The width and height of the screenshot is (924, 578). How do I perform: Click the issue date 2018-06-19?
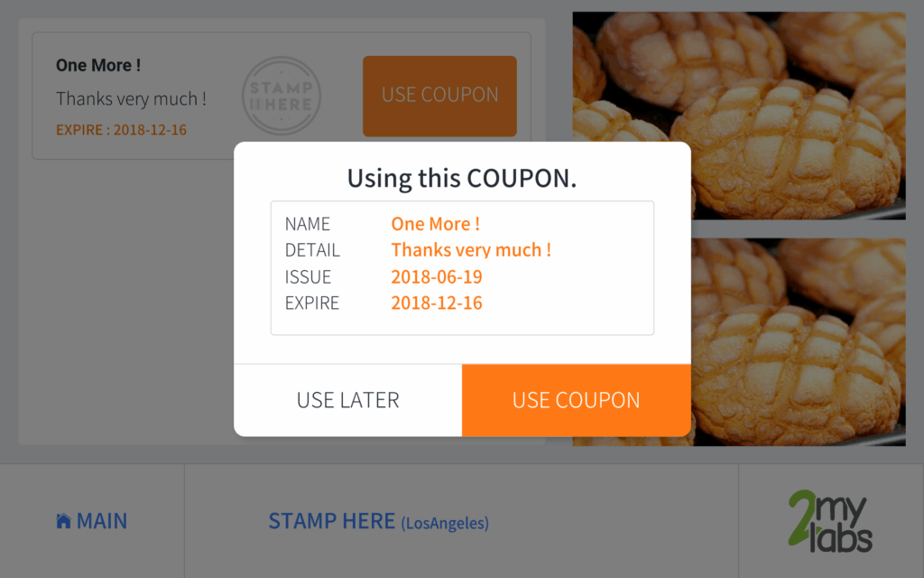pyautogui.click(x=437, y=276)
